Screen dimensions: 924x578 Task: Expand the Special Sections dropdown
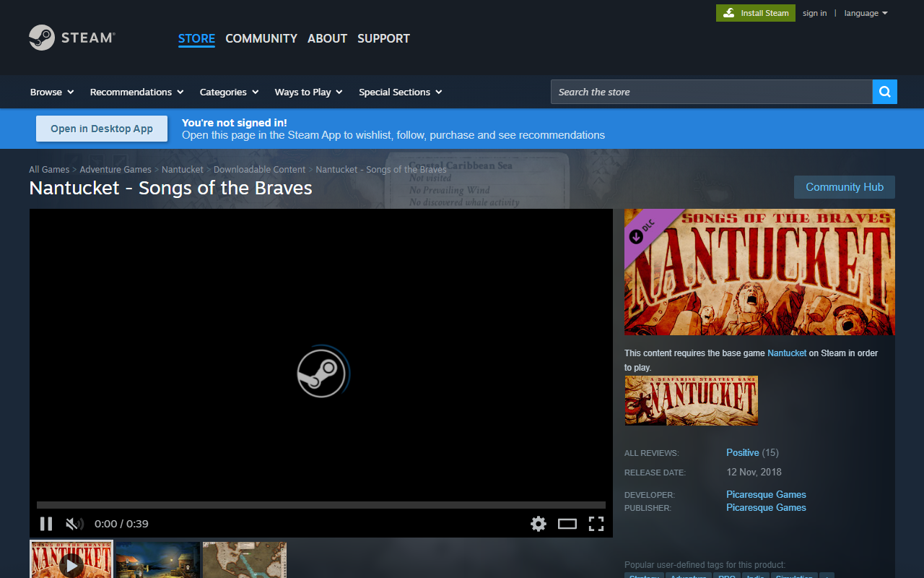(400, 92)
